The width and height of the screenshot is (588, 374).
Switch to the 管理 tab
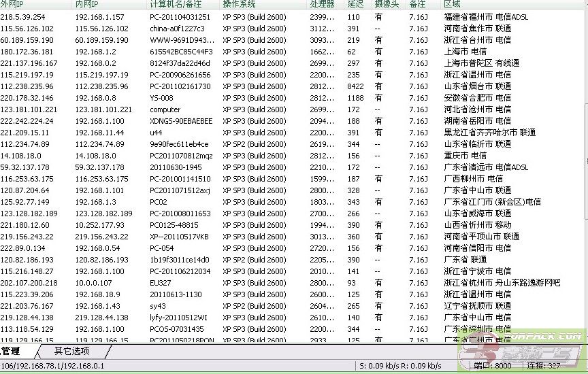[x=12, y=352]
